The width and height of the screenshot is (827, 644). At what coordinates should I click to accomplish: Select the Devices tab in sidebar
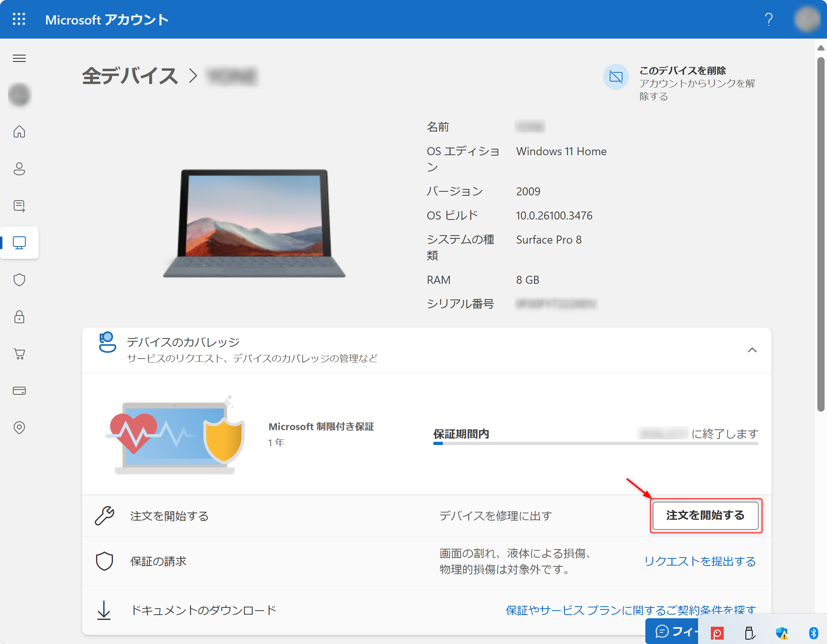coord(19,243)
